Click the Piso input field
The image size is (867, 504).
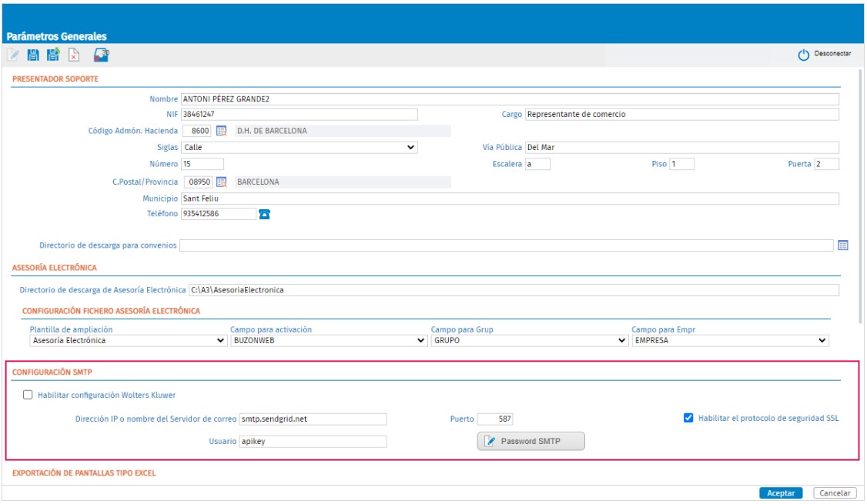coord(681,164)
